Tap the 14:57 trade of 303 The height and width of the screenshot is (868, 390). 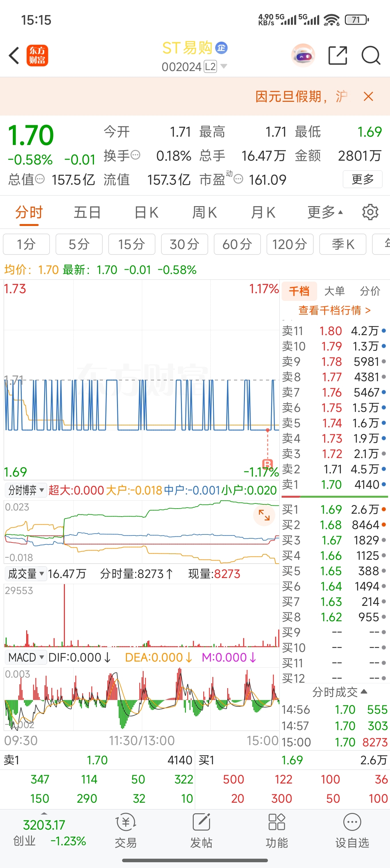click(334, 726)
